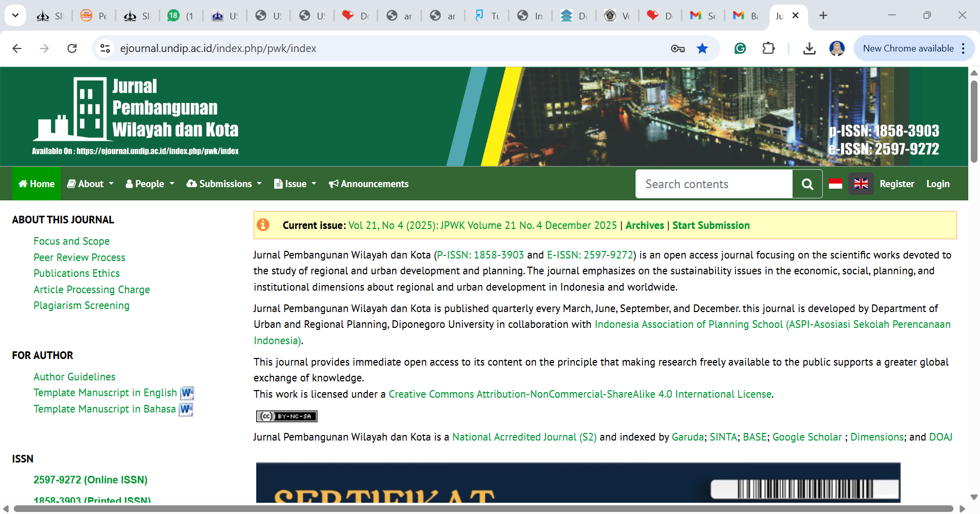Click the search magnifier button
This screenshot has width=980, height=514.
[x=807, y=184]
